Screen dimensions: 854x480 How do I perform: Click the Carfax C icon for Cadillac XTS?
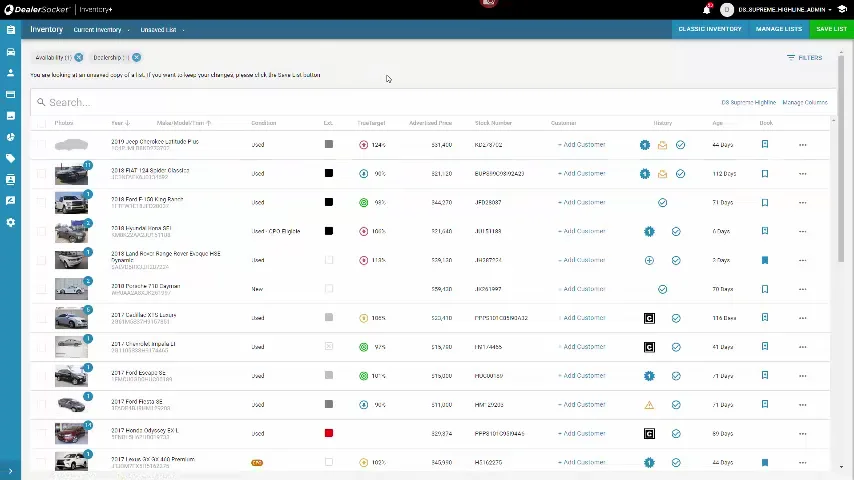[649, 318]
